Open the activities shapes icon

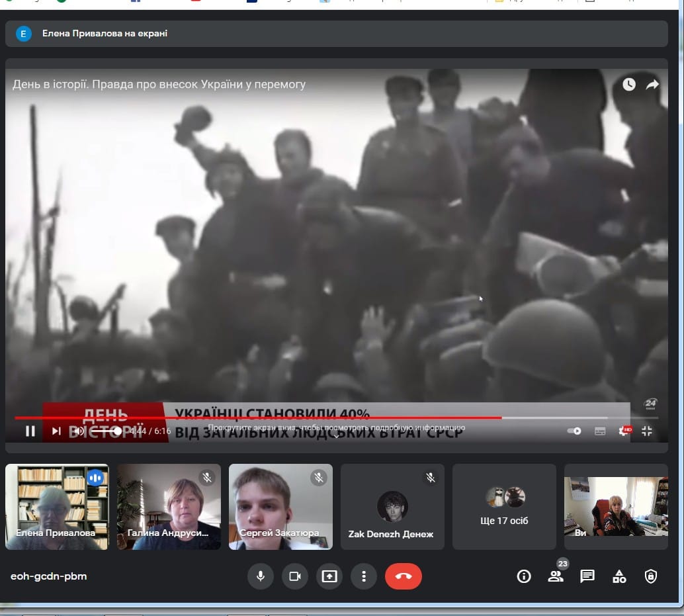click(x=619, y=576)
